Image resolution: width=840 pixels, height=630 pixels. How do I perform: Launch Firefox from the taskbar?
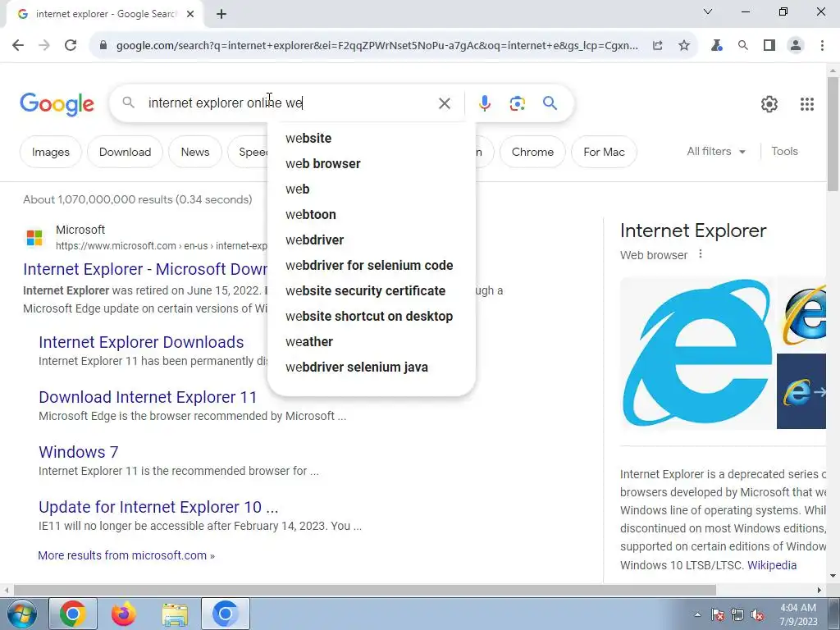click(x=124, y=614)
